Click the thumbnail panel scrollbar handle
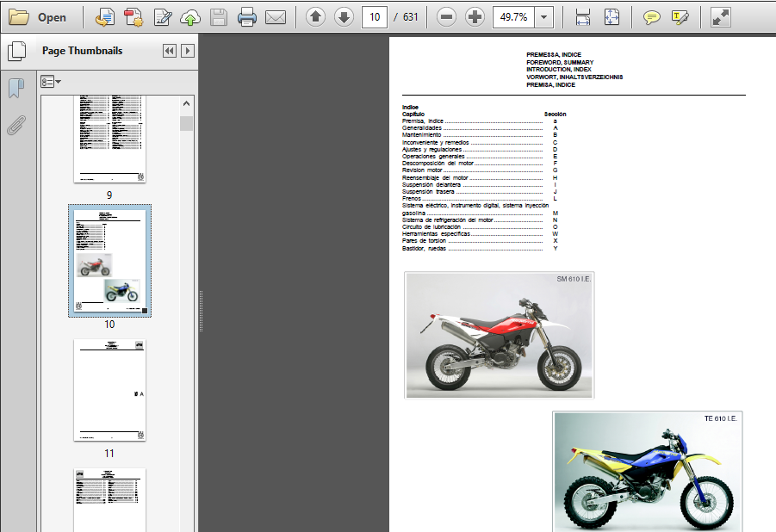The width and height of the screenshot is (776, 532). pyautogui.click(x=186, y=123)
